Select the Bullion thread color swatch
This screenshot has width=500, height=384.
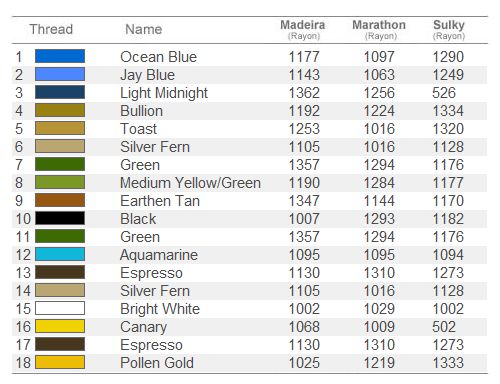coord(60,110)
